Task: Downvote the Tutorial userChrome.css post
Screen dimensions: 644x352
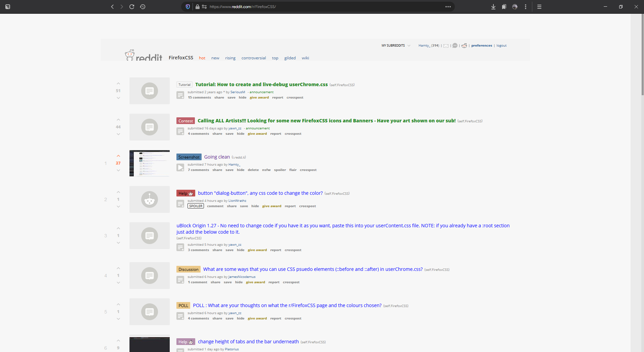Action: (x=118, y=98)
